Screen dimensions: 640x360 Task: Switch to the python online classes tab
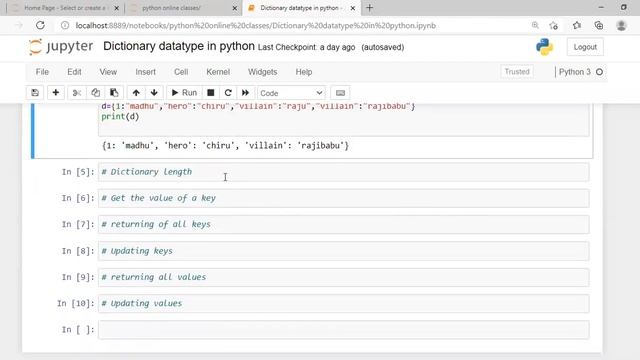pos(171,8)
